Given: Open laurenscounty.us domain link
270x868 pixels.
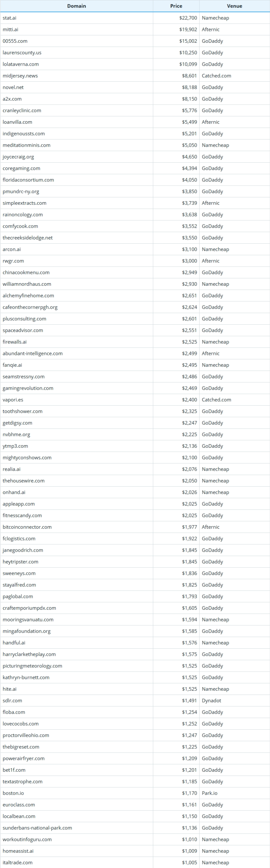Looking at the screenshot, I should pyautogui.click(x=22, y=53).
